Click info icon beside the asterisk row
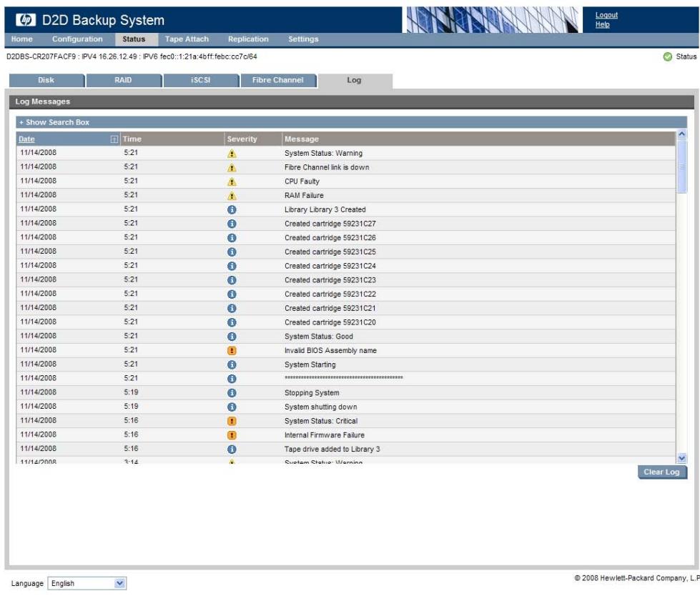The image size is (700, 596). [x=232, y=379]
